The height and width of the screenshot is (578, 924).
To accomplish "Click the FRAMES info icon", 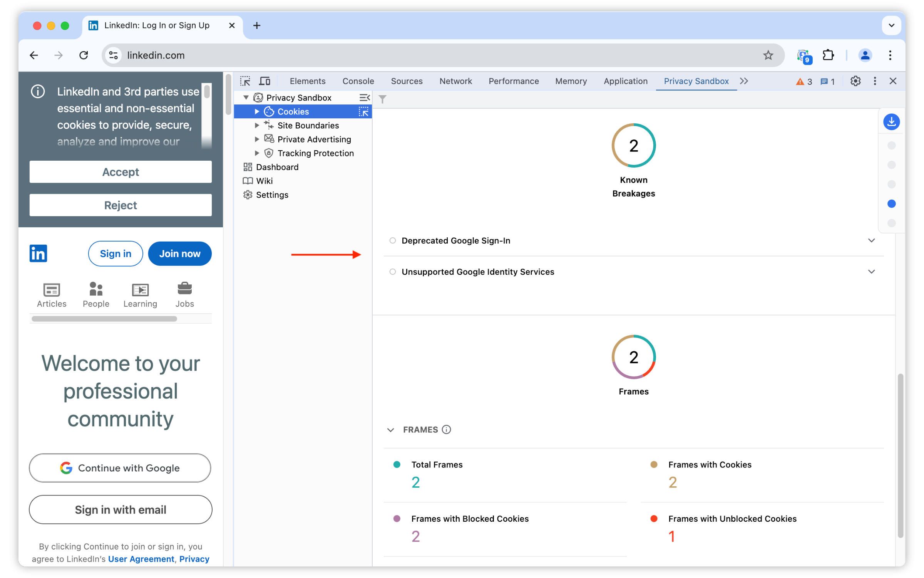I will click(446, 429).
